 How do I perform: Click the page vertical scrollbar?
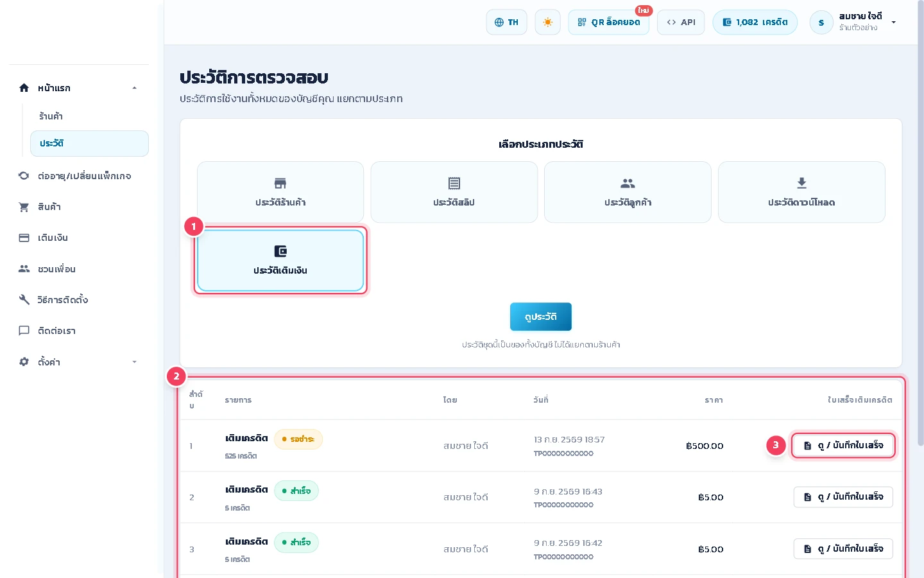(x=920, y=225)
